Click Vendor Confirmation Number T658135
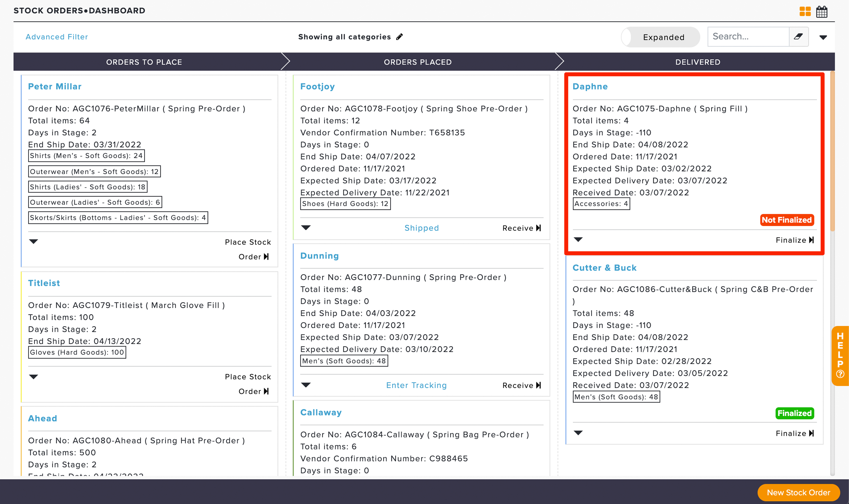 tap(382, 132)
